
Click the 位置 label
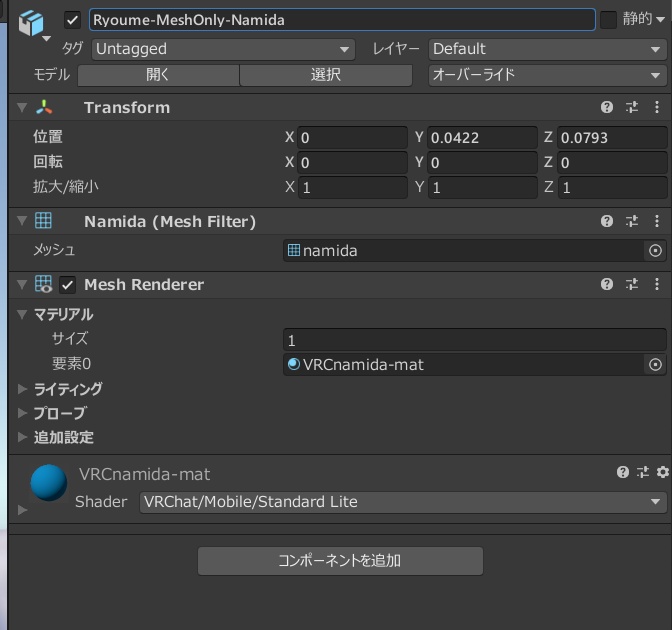[48, 137]
